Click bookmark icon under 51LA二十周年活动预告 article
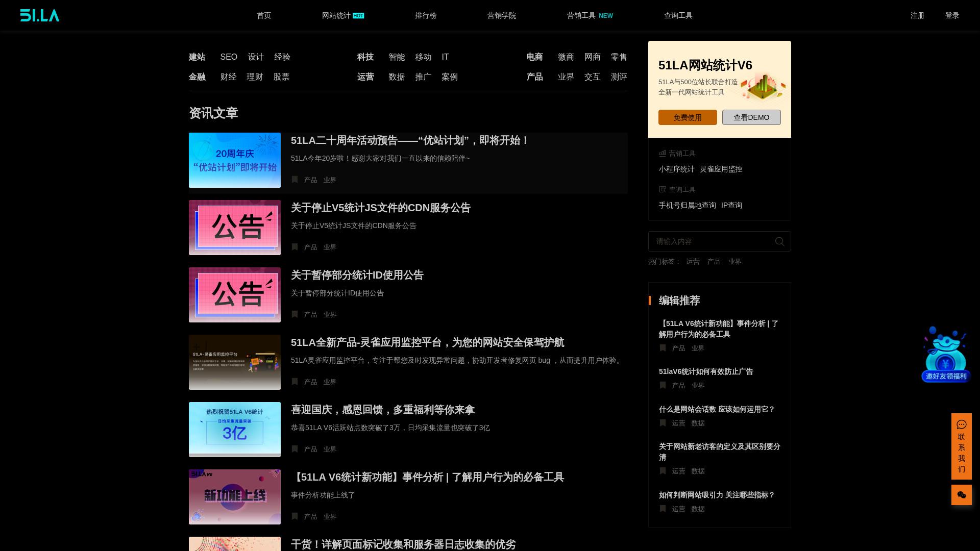 (295, 180)
